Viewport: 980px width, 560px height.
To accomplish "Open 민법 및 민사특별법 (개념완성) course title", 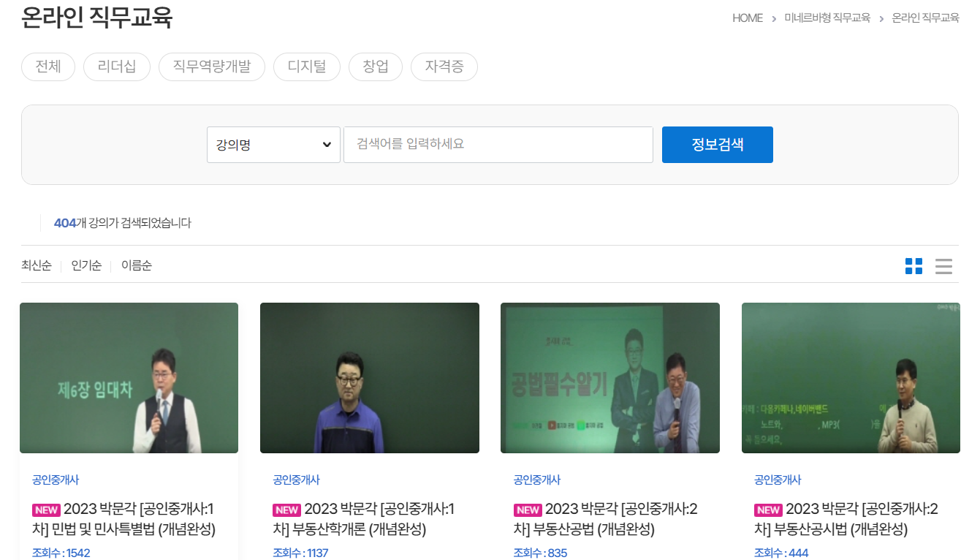I will pos(124,519).
